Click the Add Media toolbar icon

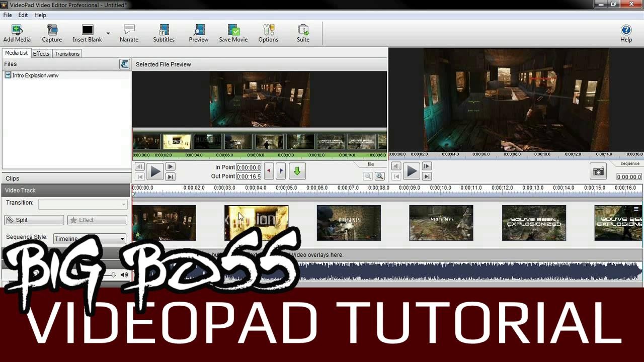pos(17,34)
